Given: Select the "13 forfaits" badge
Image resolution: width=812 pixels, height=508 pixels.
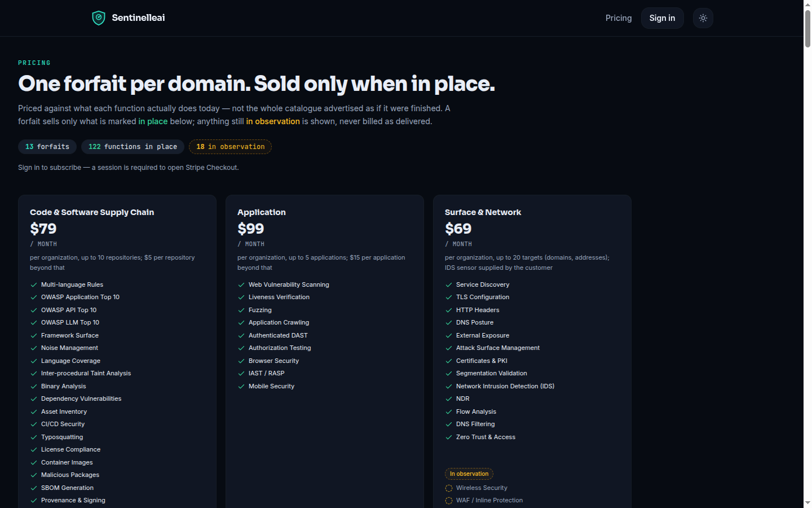Looking at the screenshot, I should point(47,147).
